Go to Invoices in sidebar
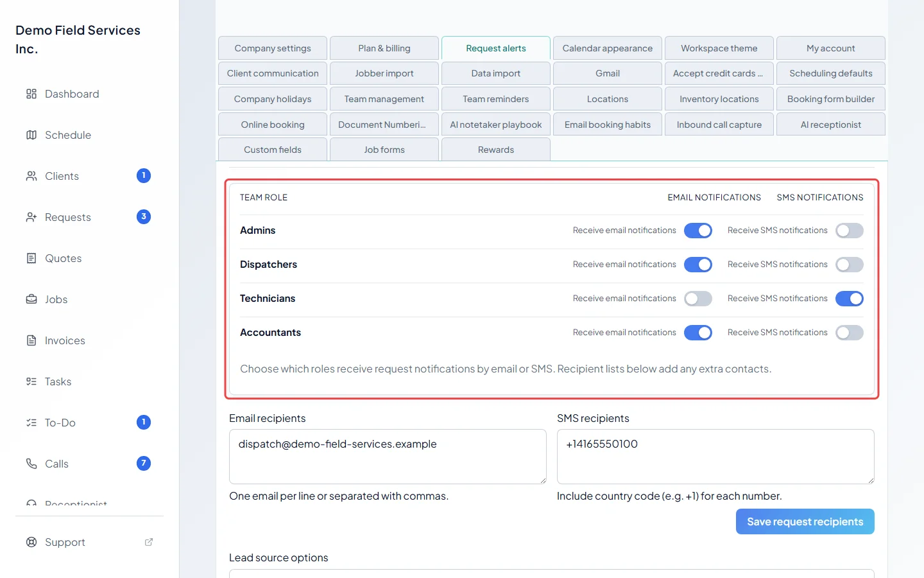This screenshot has height=578, width=924. coord(65,340)
